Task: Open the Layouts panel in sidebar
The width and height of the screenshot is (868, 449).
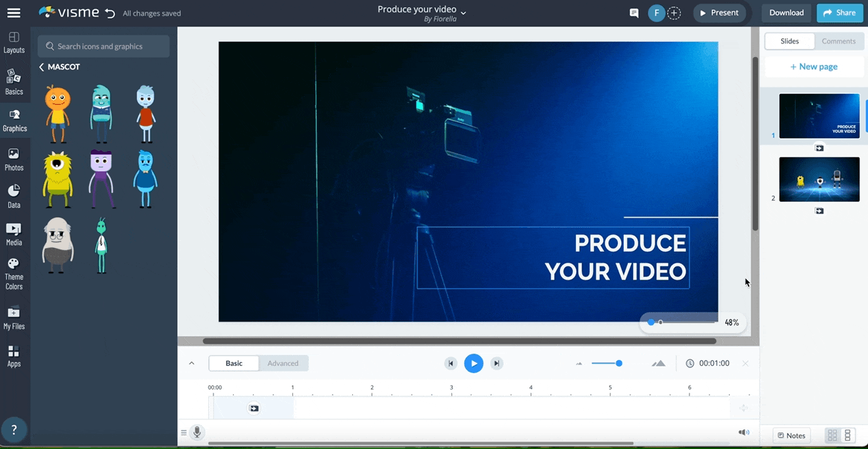Action: pos(14,42)
